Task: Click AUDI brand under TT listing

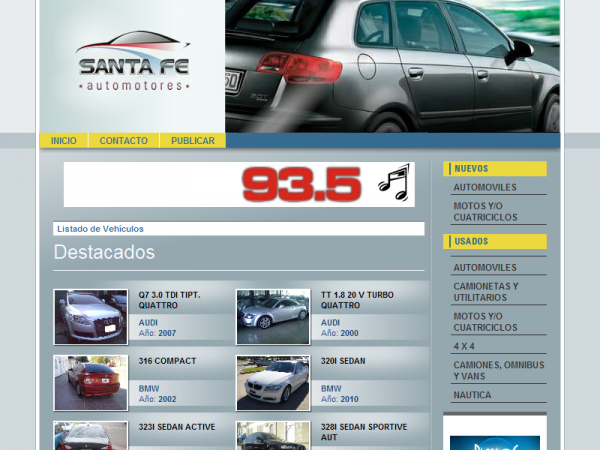Action: tap(330, 323)
